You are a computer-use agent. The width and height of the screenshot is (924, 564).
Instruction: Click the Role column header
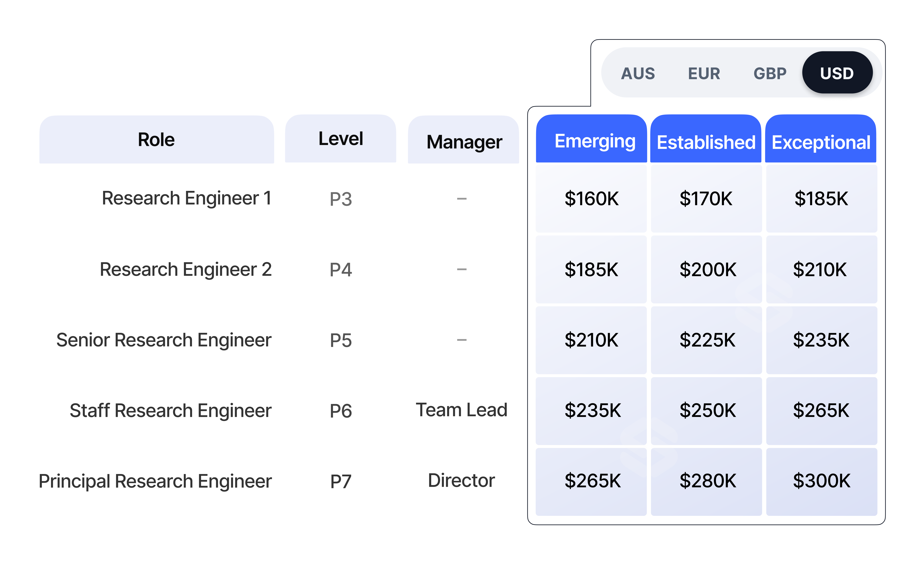pos(156,140)
